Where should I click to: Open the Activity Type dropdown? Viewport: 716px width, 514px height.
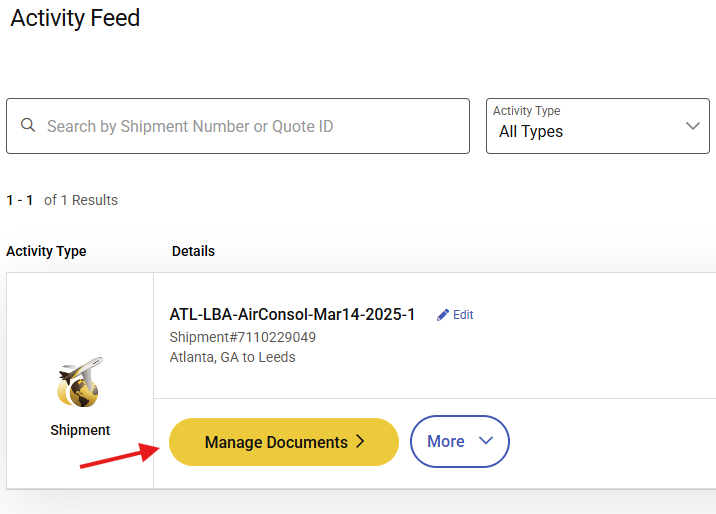tap(597, 125)
